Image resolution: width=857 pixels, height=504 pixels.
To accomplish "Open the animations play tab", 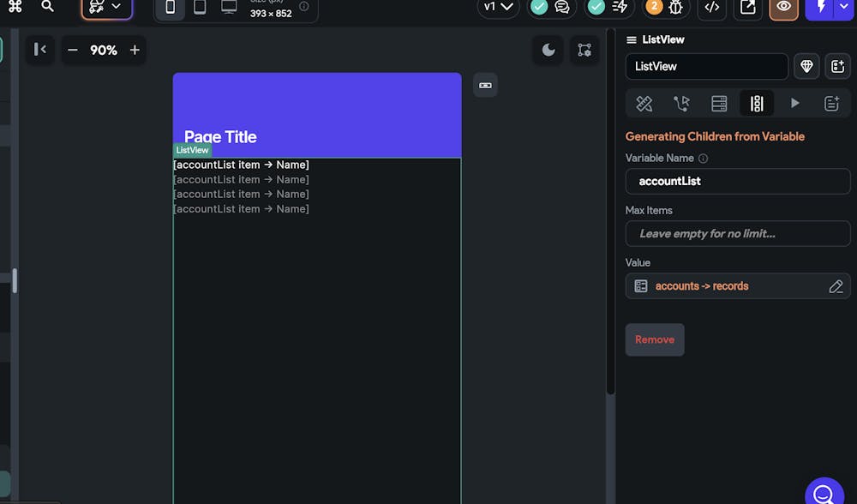I will pos(794,104).
